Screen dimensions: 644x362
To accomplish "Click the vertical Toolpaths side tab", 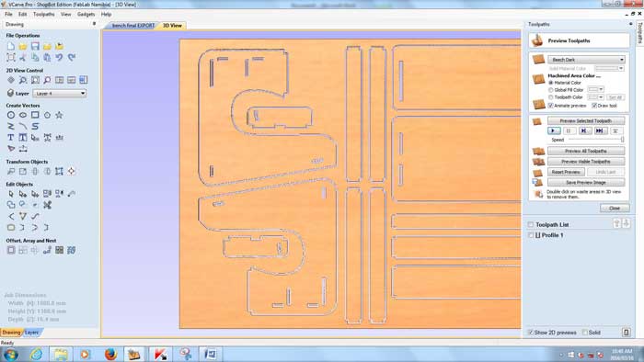I will (x=639, y=33).
